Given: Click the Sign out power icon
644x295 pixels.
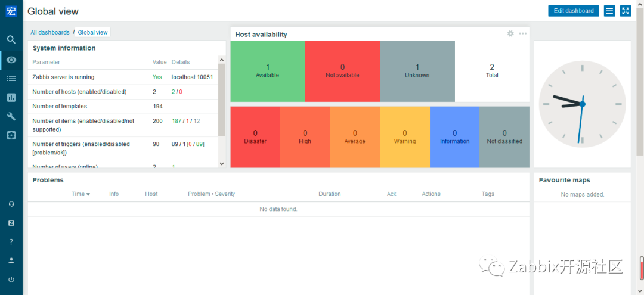Looking at the screenshot, I should pyautogui.click(x=11, y=280).
